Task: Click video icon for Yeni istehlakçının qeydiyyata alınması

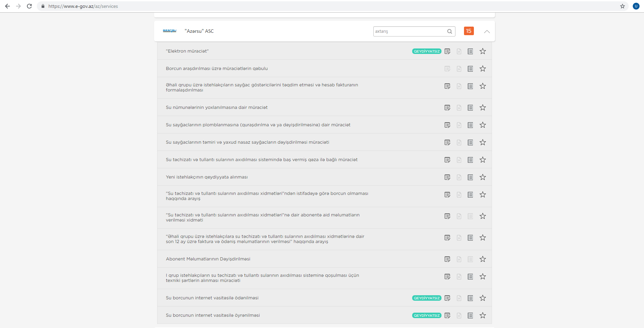Action: [x=459, y=177]
